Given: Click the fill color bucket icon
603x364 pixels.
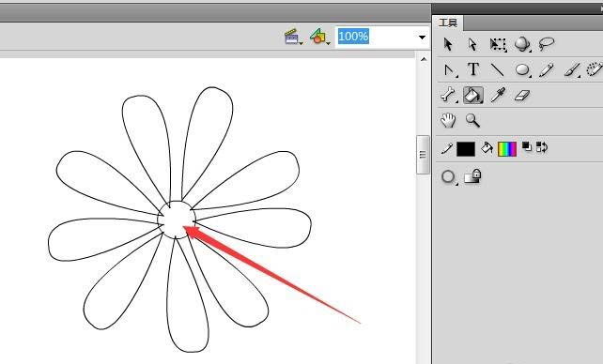Looking at the screenshot, I should coord(487,148).
